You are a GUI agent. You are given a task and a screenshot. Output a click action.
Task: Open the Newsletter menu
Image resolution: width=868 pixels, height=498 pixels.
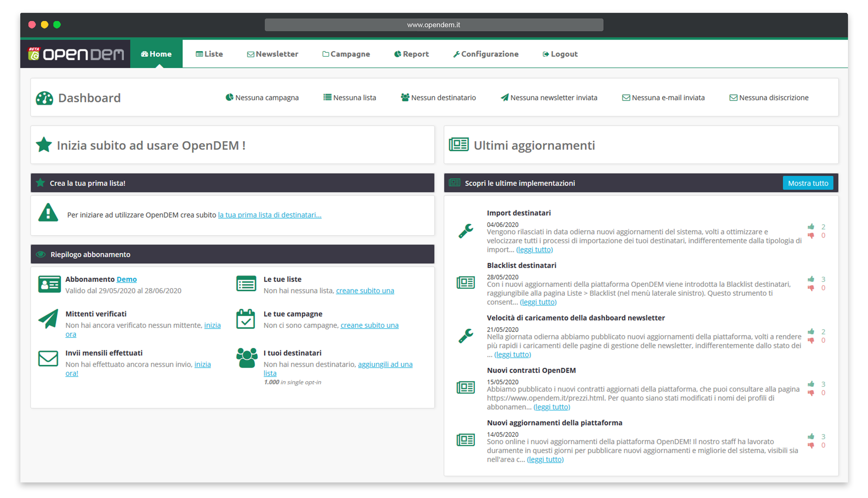(x=272, y=54)
